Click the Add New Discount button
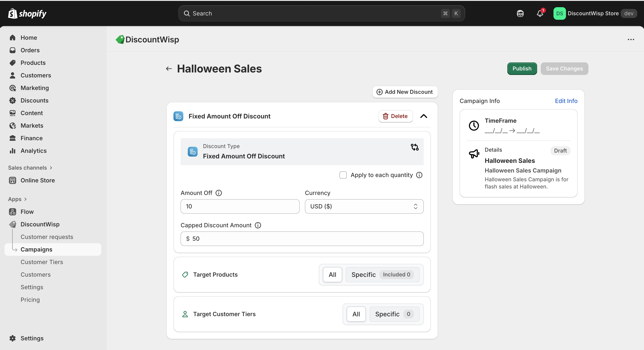The height and width of the screenshot is (350, 644). tap(405, 92)
